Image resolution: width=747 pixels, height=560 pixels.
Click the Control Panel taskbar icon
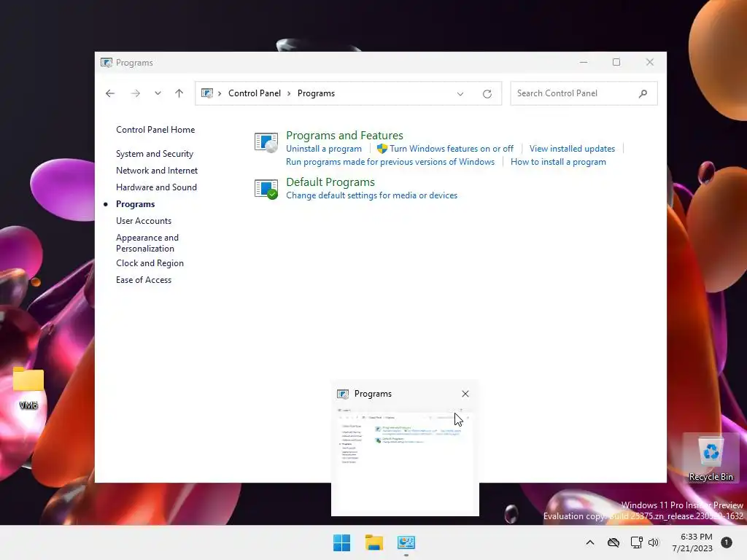tap(406, 542)
